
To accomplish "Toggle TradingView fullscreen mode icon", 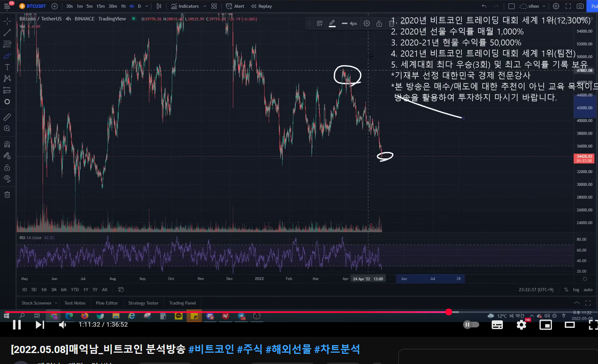I will pyautogui.click(x=568, y=6).
